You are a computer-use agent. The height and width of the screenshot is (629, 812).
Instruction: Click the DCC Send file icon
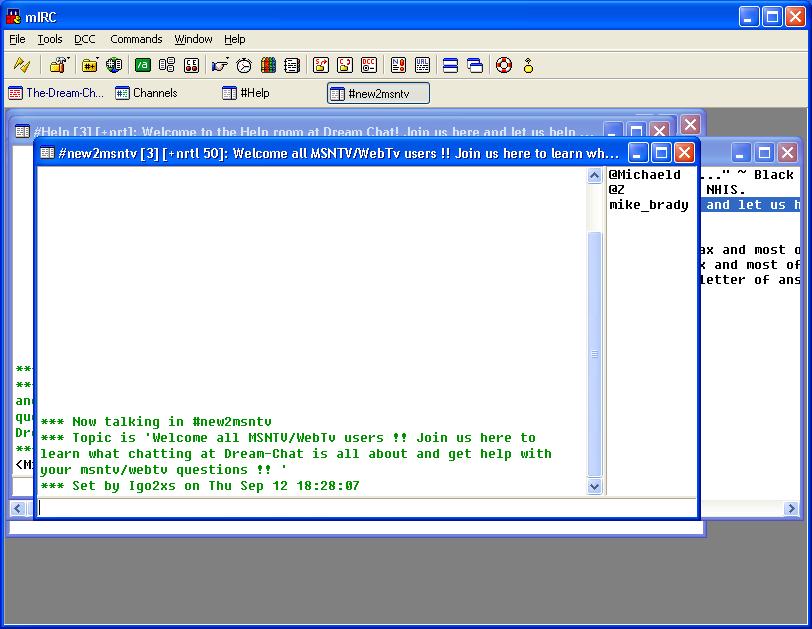pyautogui.click(x=321, y=65)
